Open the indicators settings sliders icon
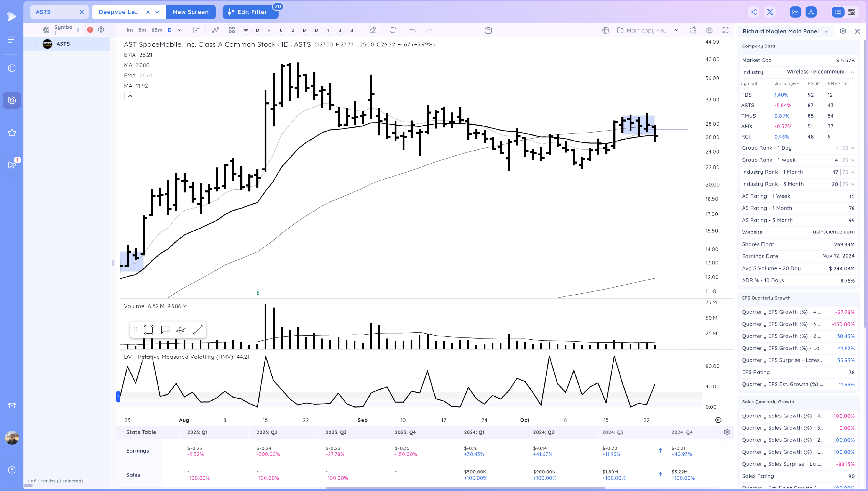 click(x=195, y=30)
